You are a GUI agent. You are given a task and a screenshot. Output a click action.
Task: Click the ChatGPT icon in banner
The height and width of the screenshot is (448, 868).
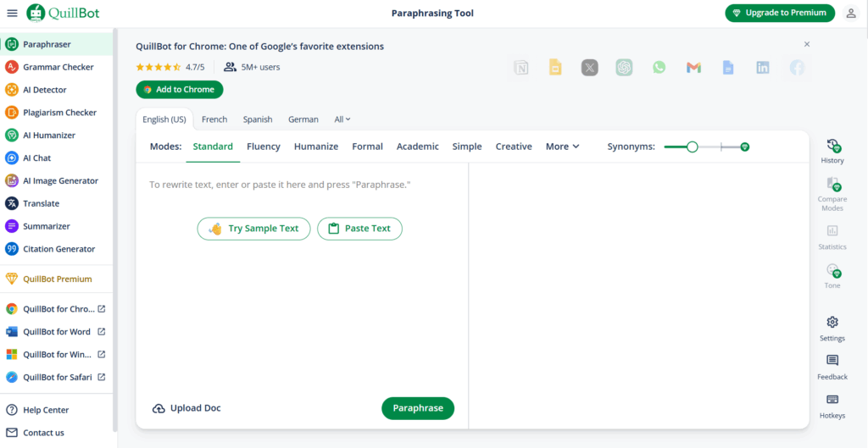click(x=624, y=68)
